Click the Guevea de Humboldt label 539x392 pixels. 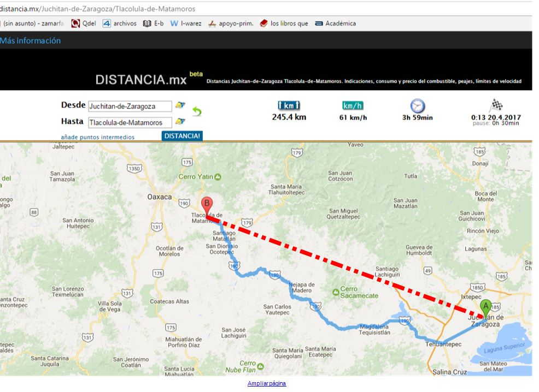419,250
